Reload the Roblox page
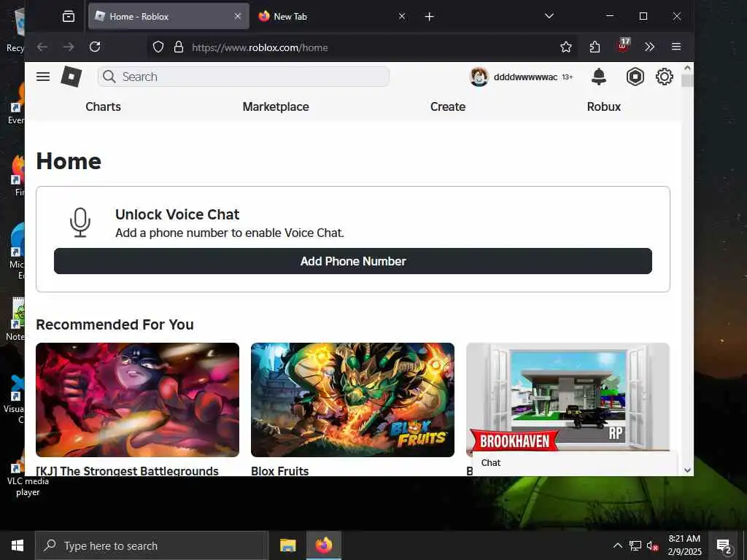The width and height of the screenshot is (747, 560). 95,47
